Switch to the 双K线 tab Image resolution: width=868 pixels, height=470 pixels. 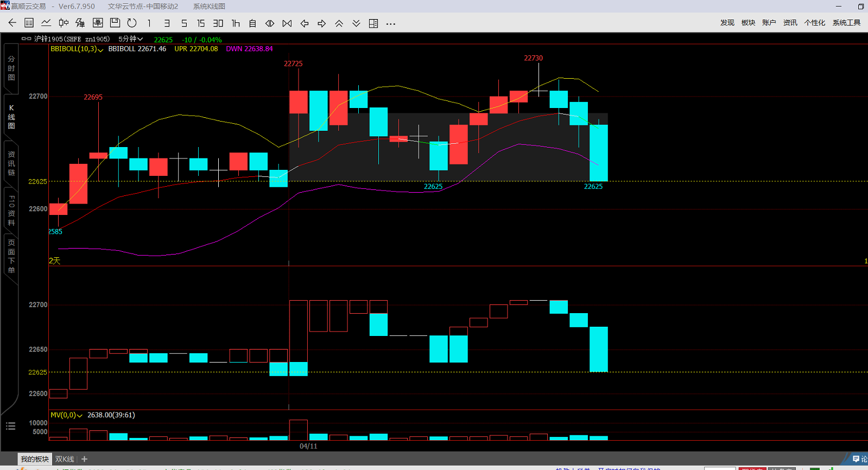click(x=64, y=459)
